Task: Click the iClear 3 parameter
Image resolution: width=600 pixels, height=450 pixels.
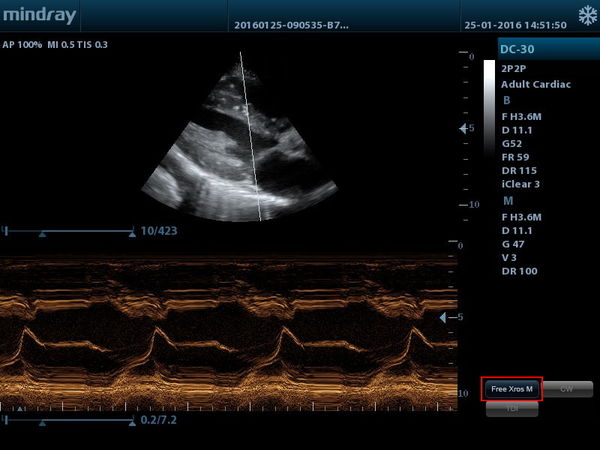Action: coord(520,184)
